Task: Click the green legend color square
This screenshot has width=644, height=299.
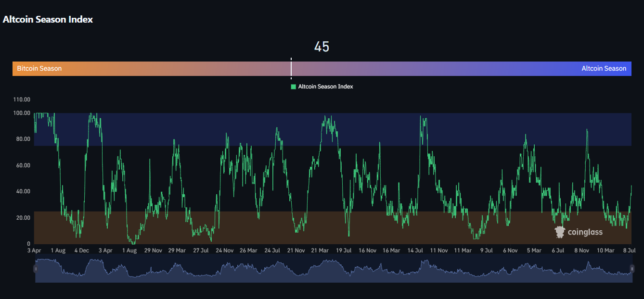Action: (x=293, y=87)
